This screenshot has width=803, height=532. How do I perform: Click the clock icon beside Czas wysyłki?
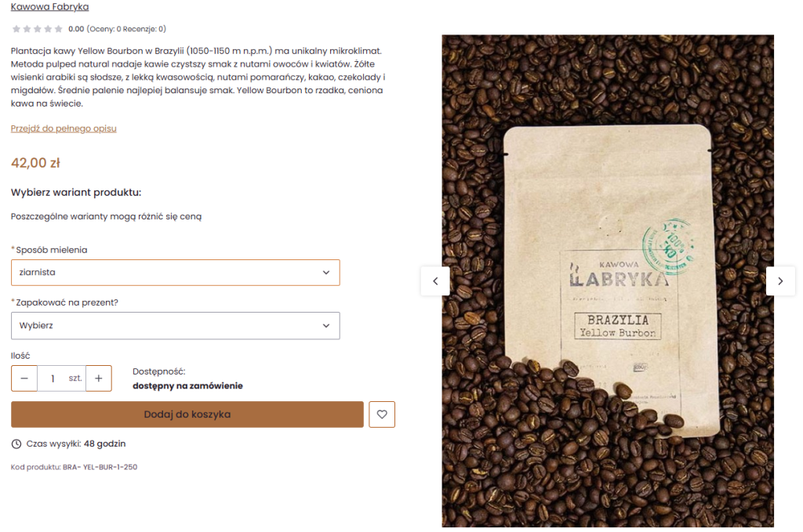(x=16, y=444)
